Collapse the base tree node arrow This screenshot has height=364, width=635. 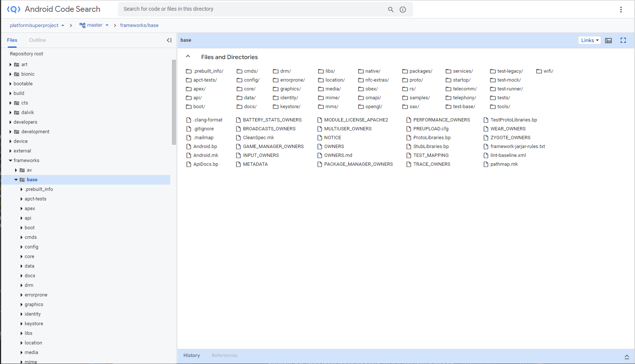coord(16,180)
